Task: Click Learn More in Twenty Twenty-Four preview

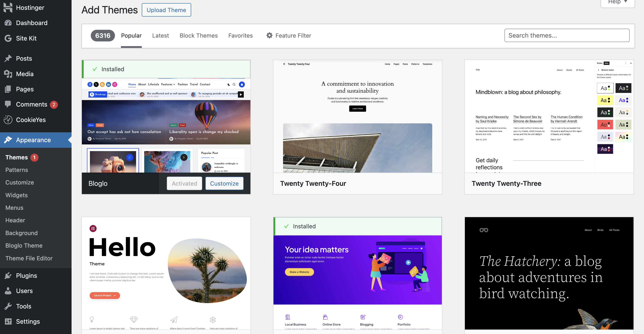Action: point(358,109)
